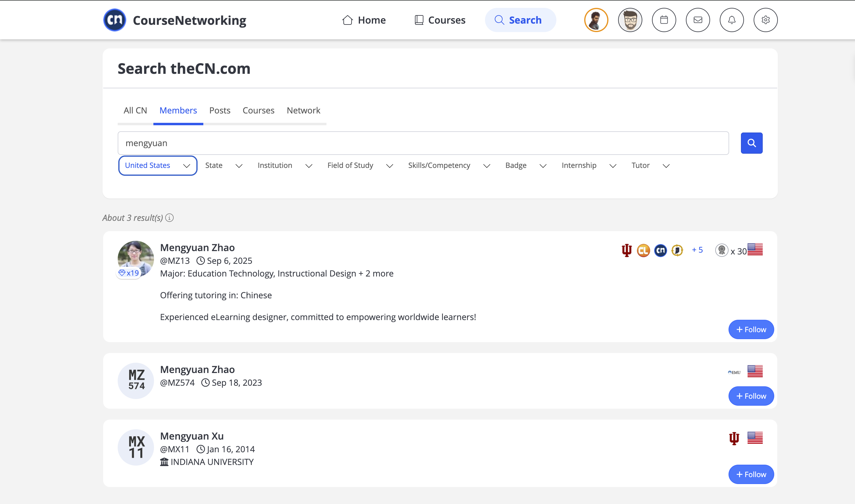Click the US flag on MX11 card
The width and height of the screenshot is (855, 504).
(x=755, y=438)
